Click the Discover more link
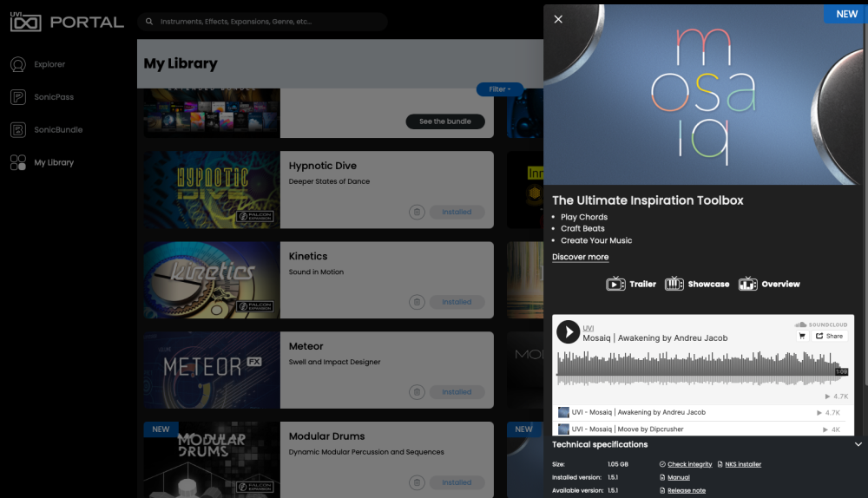 [x=580, y=257]
